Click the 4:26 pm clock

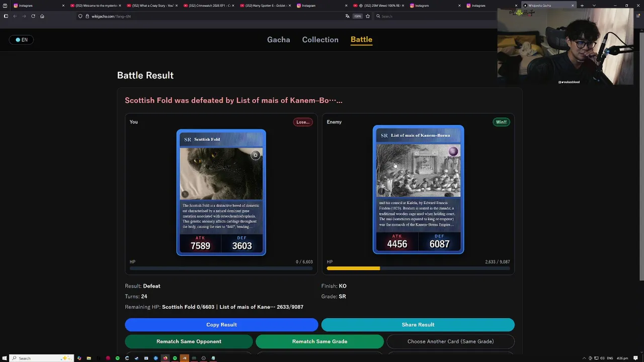(x=622, y=358)
